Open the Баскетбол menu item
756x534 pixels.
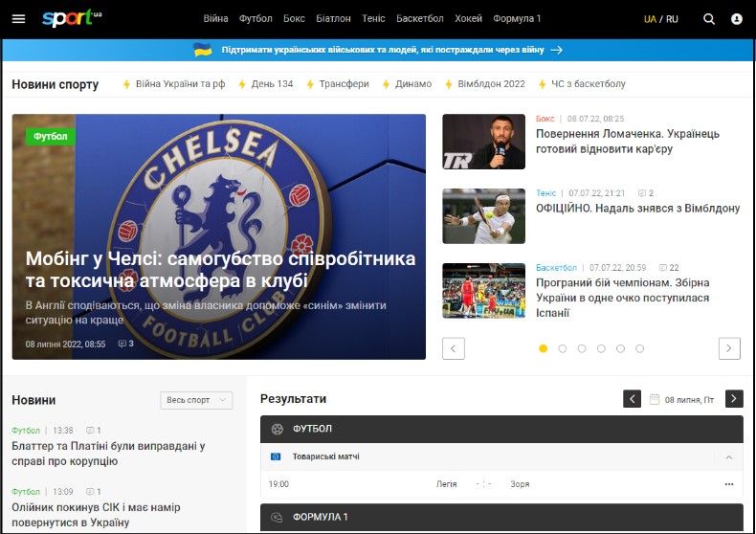point(420,19)
